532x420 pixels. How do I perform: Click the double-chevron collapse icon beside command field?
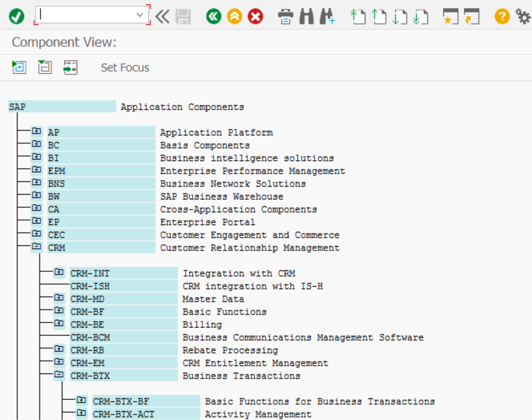click(162, 16)
